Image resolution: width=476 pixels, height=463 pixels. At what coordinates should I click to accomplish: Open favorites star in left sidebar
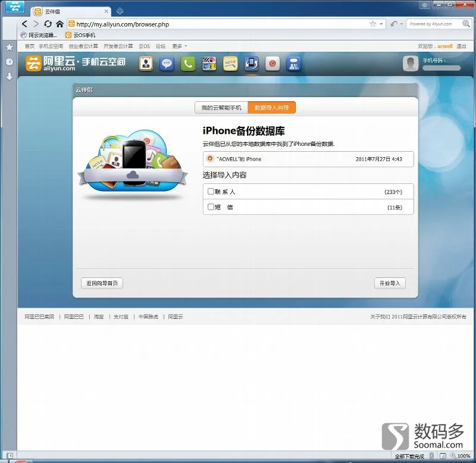coord(10,47)
